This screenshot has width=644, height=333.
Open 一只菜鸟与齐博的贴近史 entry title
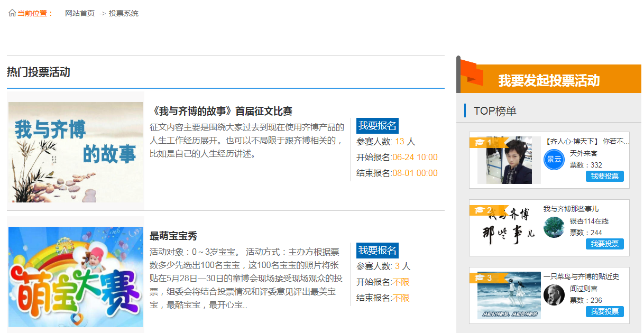pos(581,276)
